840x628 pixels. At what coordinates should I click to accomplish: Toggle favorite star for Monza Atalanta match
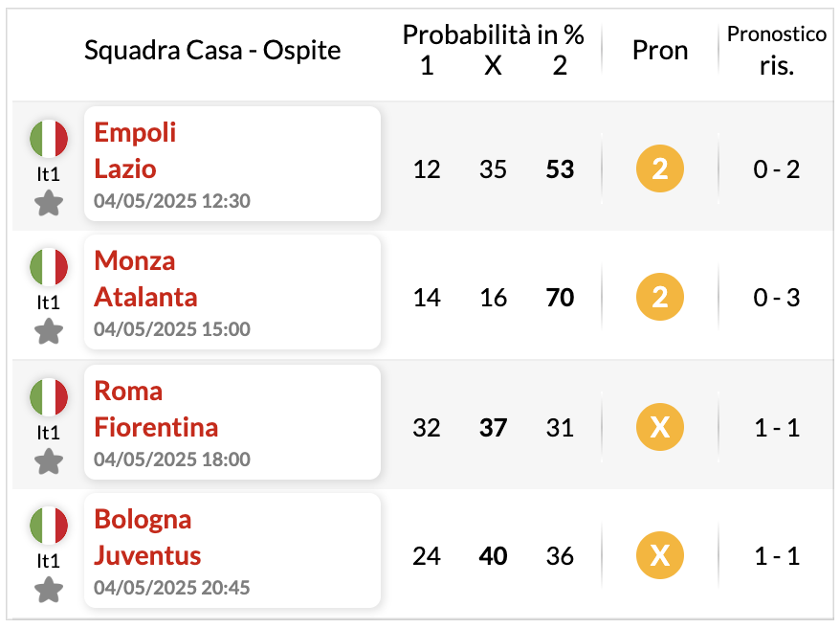[x=49, y=331]
